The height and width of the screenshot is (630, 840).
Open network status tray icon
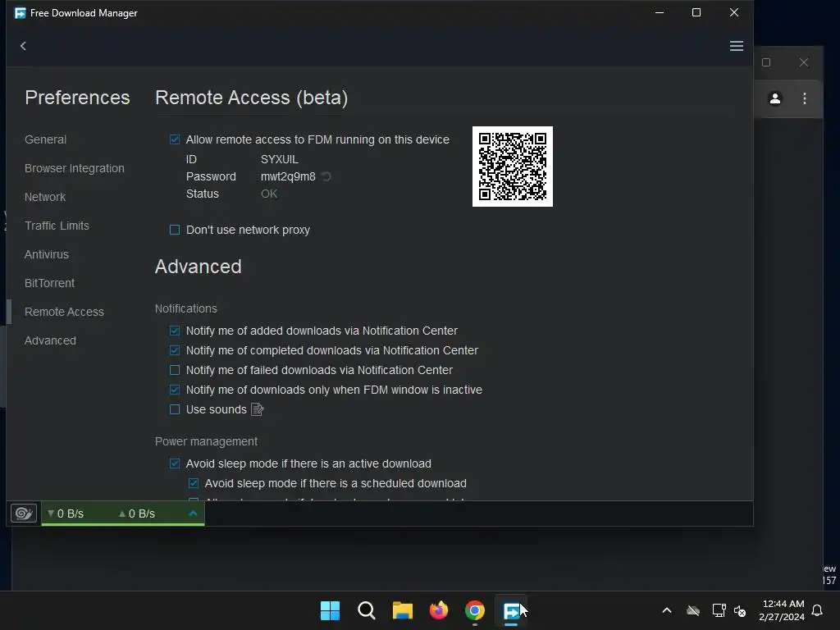[719, 610]
